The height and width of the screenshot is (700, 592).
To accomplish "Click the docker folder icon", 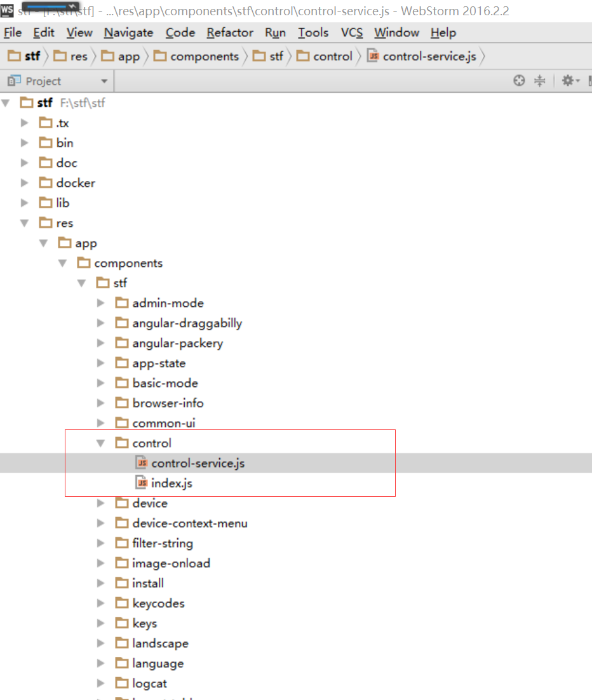I will [46, 182].
